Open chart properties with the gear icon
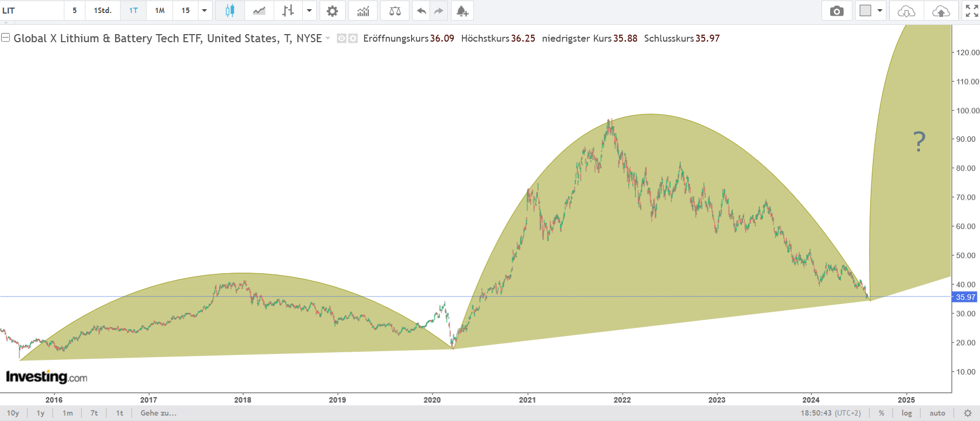This screenshot has width=980, height=421. [332, 11]
